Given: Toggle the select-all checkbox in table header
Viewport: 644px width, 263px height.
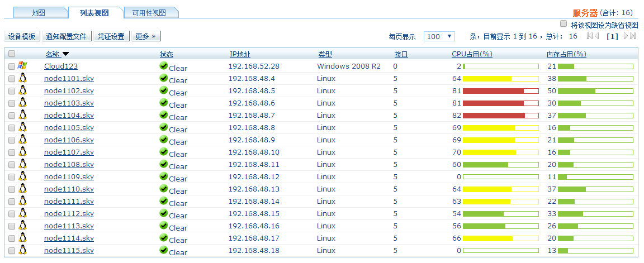Looking at the screenshot, I should [12, 54].
